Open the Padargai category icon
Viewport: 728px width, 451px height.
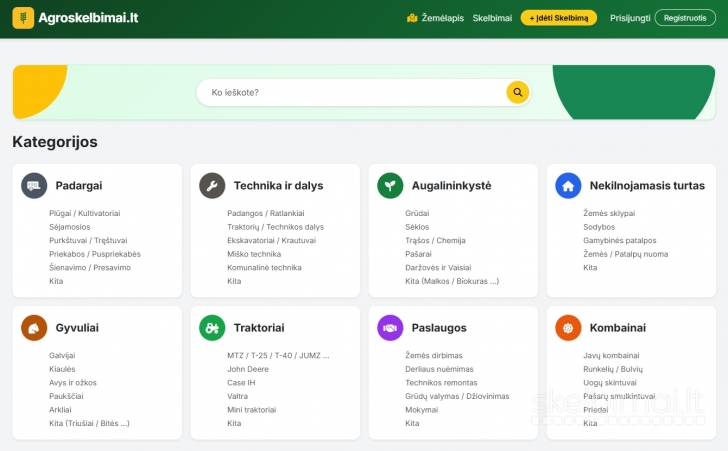(x=34, y=185)
